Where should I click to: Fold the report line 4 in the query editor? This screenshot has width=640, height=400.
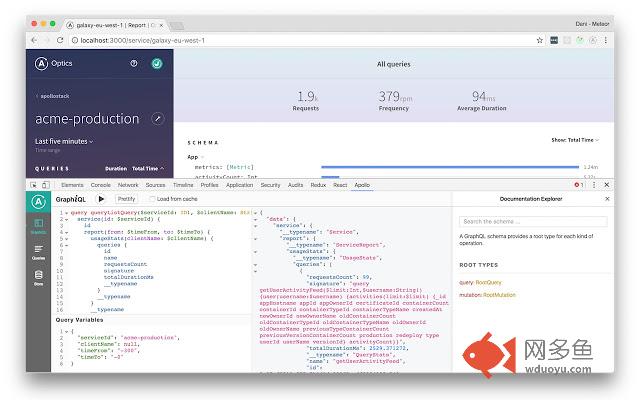coord(66,232)
